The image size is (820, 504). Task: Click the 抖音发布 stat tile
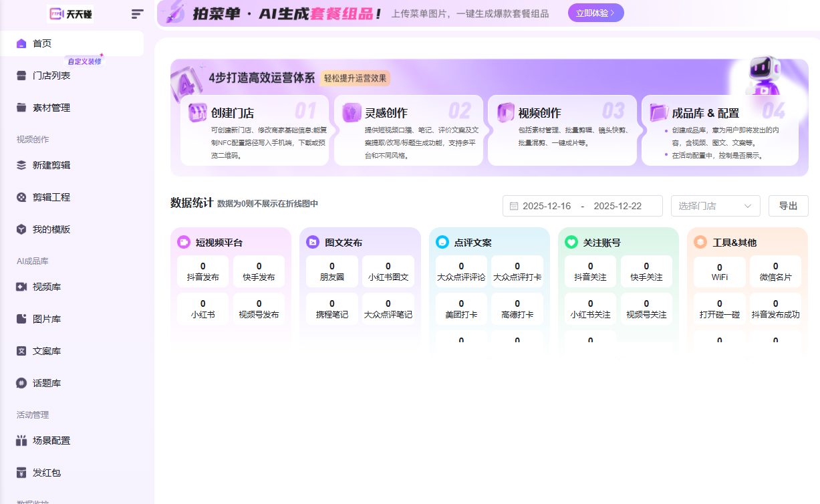pos(203,271)
